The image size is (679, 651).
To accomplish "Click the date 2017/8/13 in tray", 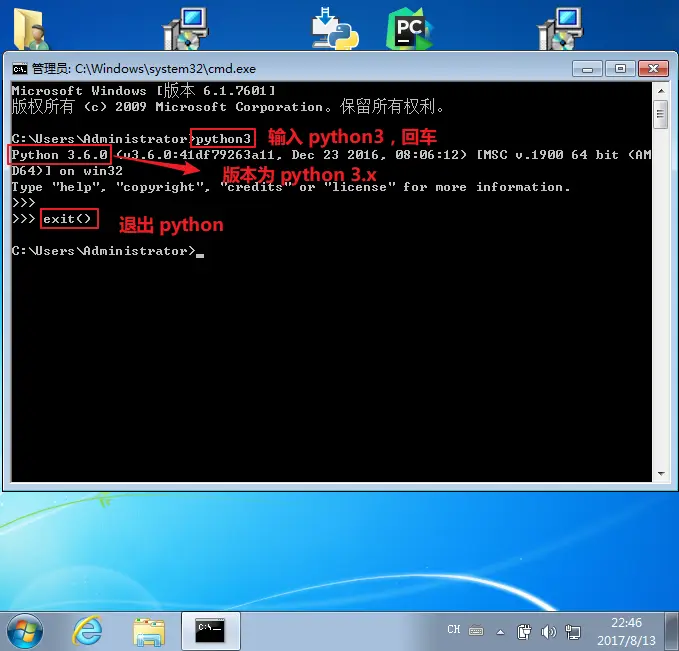I will (626, 640).
